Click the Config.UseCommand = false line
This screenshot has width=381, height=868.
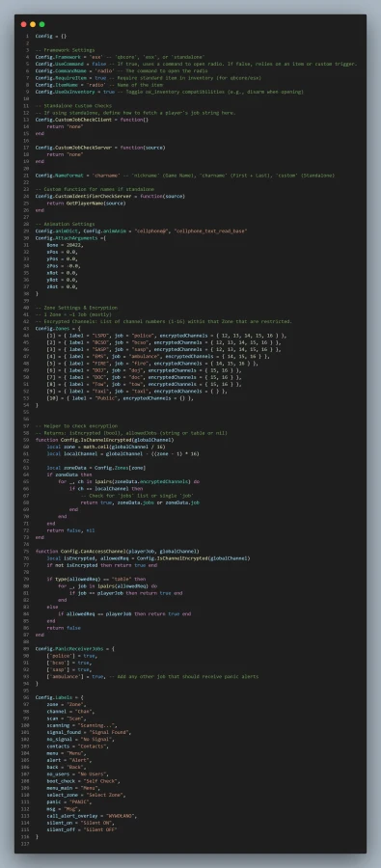tap(196, 65)
